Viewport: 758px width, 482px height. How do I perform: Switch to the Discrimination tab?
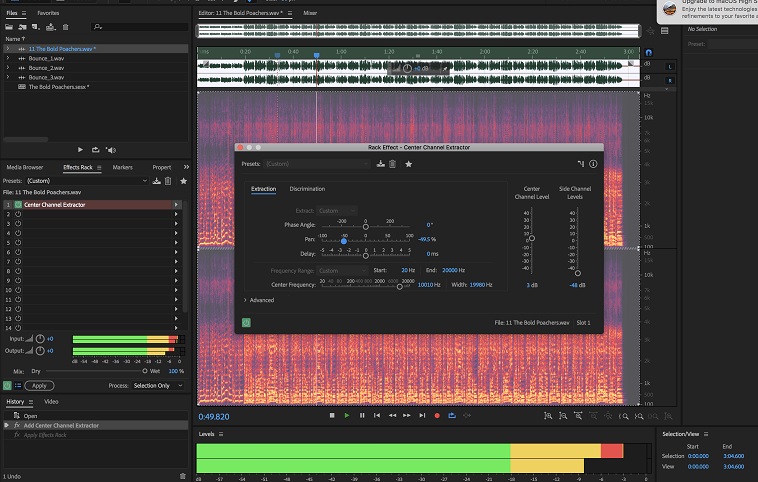point(307,189)
